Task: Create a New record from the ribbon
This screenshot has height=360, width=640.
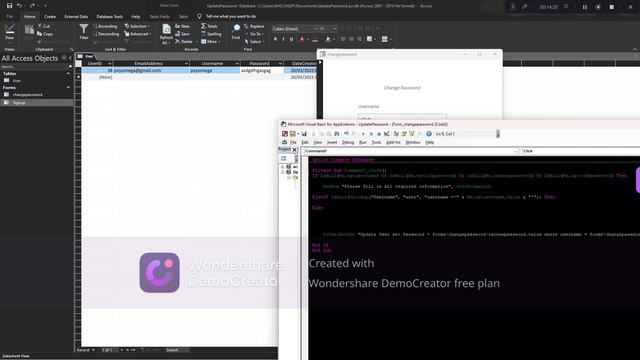Action: click(x=182, y=26)
